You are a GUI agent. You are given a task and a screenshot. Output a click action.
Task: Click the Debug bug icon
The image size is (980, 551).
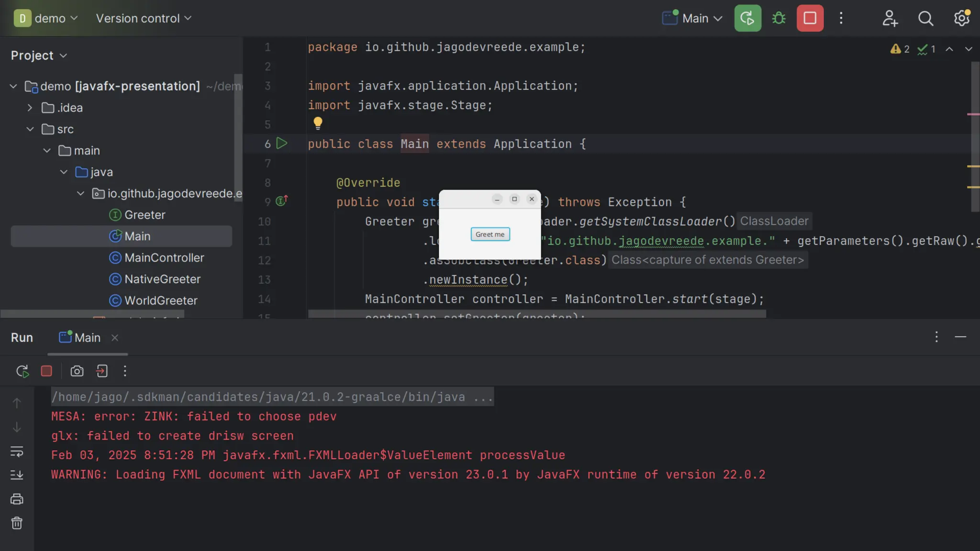point(779,18)
